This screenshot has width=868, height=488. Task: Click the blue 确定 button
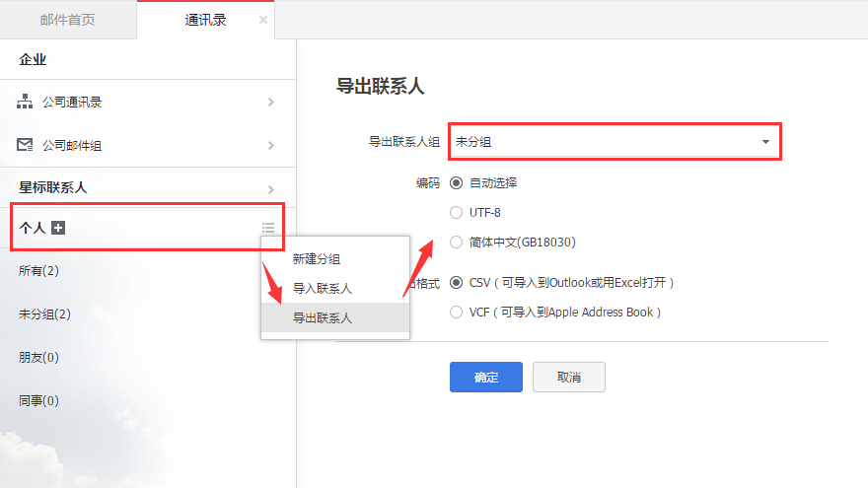[486, 378]
